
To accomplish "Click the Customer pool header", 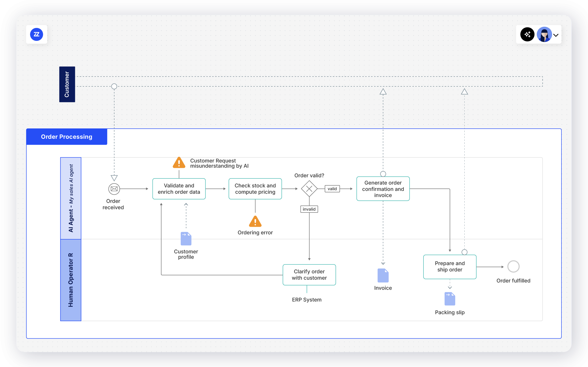I will tap(67, 84).
